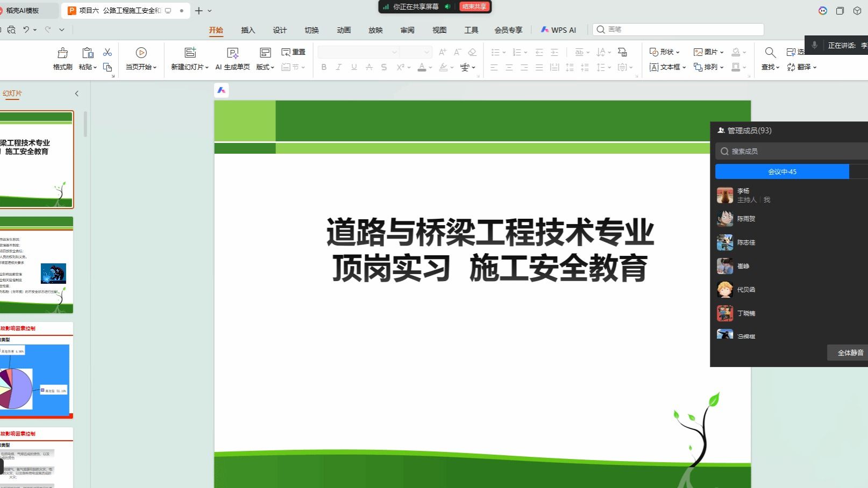Click the Format Painter (格式刷) icon

point(62,53)
